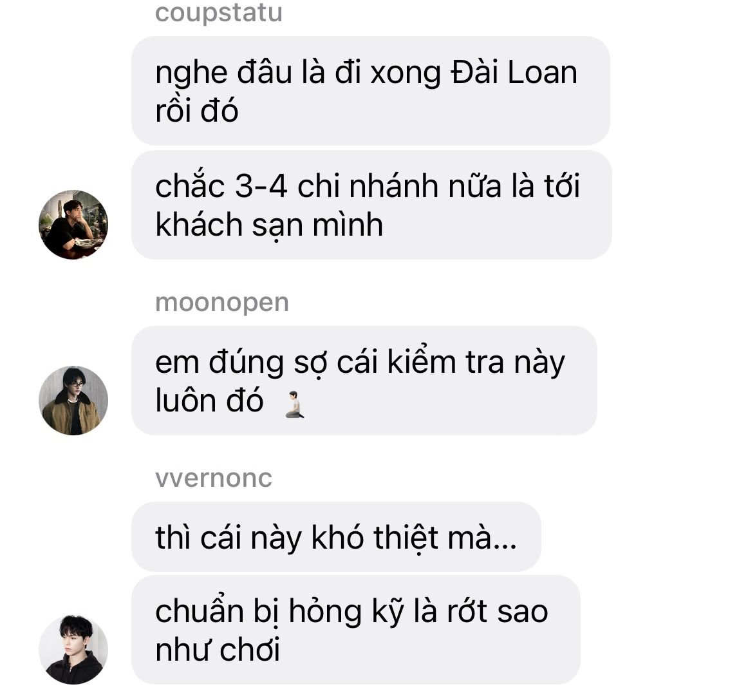The width and height of the screenshot is (748, 700).
Task: Click the number '3-4' in coupstatu's message
Action: pos(261,186)
